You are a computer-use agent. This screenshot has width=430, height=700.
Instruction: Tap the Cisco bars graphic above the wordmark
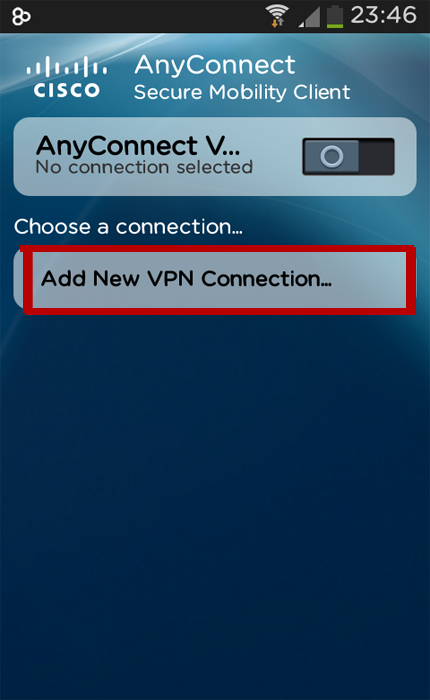(67, 67)
